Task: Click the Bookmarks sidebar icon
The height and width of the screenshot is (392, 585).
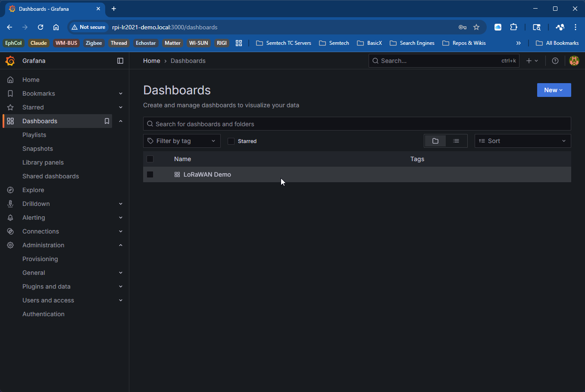Action: click(10, 93)
